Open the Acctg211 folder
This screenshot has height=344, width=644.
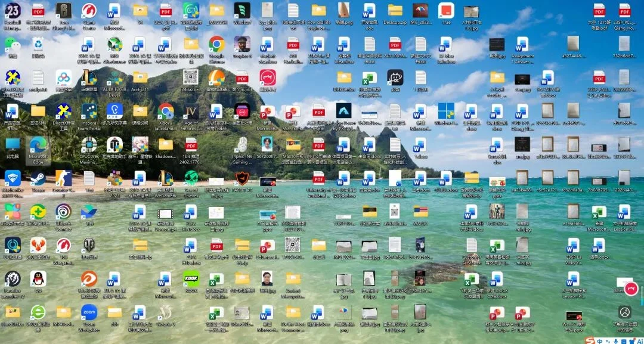140,78
